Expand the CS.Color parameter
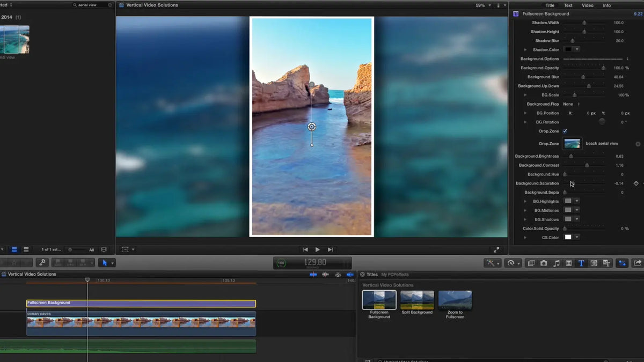This screenshot has width=644, height=362. (525, 237)
